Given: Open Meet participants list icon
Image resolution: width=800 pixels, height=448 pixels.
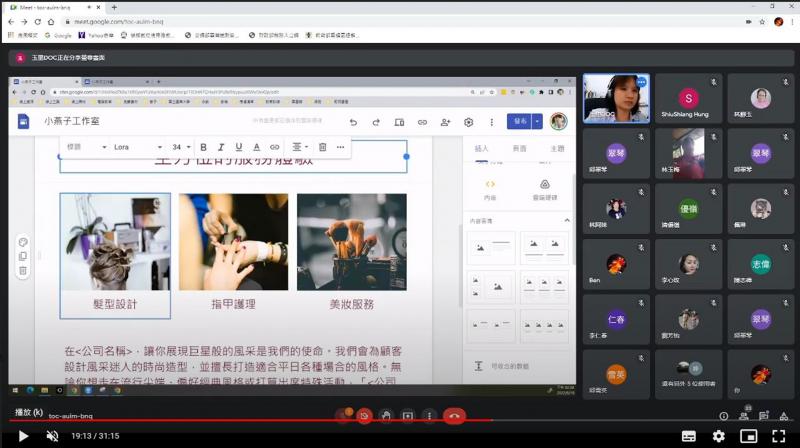Looking at the screenshot, I should tap(744, 415).
